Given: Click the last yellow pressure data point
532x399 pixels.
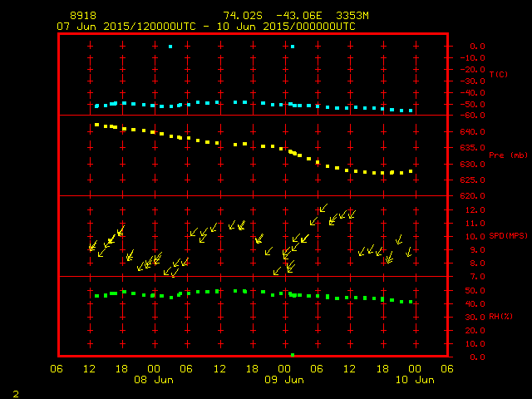Looking at the screenshot, I should click(x=411, y=171).
